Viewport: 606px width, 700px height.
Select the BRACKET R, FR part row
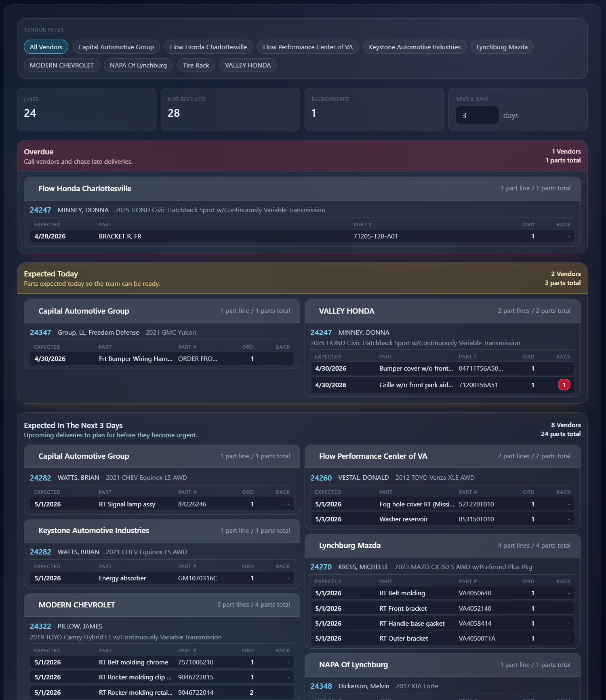coord(302,236)
